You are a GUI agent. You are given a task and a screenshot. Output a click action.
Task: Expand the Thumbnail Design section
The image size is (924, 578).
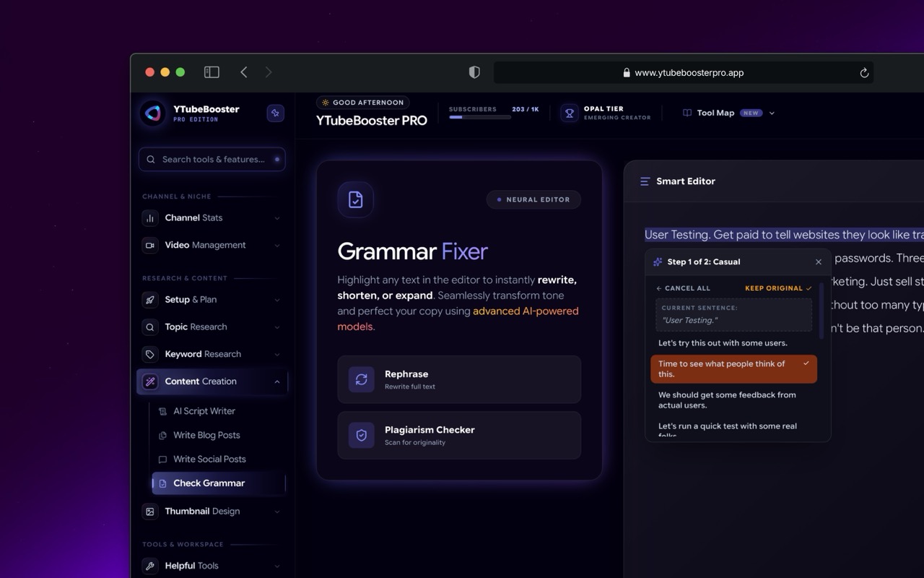tap(277, 512)
